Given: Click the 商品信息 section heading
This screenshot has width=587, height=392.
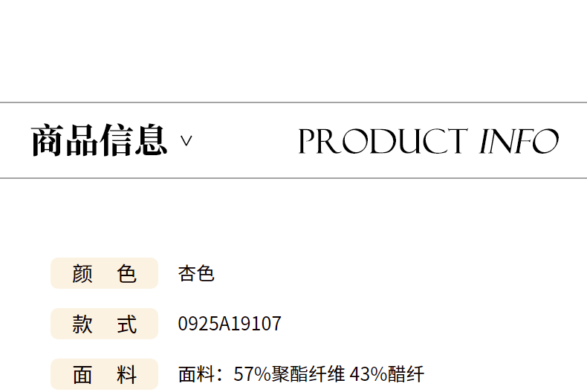Looking at the screenshot, I should (99, 140).
